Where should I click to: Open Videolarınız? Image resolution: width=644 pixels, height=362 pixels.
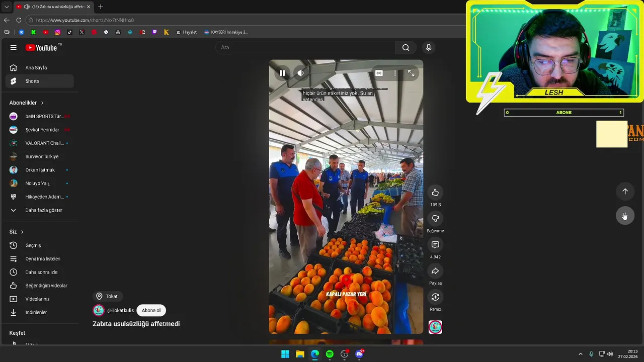pyautogui.click(x=40, y=299)
